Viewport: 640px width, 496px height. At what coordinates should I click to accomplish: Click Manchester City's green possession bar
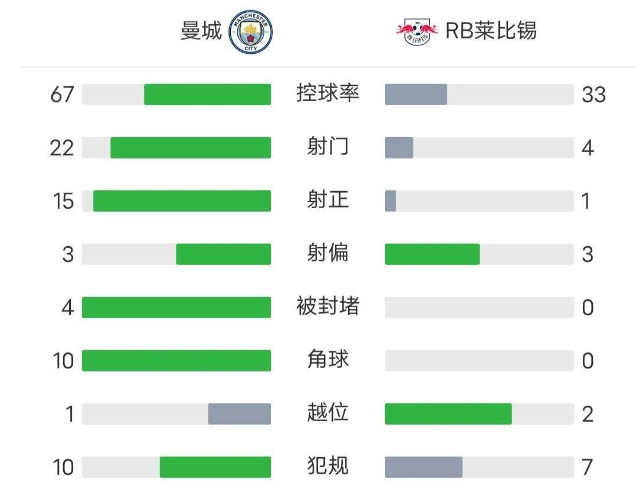click(x=207, y=95)
